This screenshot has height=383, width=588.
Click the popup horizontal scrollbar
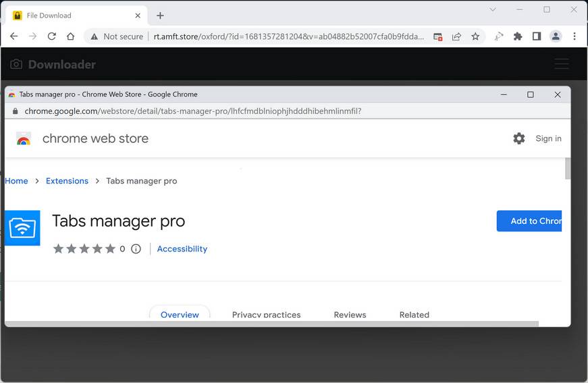tap(272, 324)
